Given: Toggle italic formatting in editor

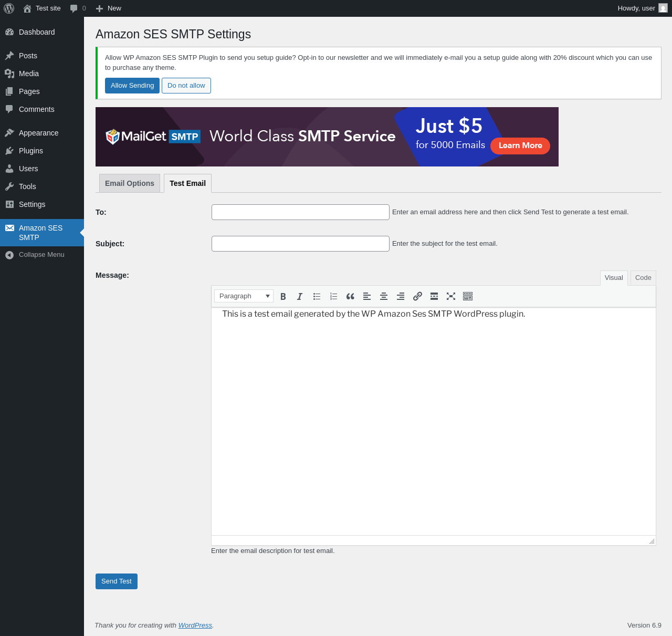Looking at the screenshot, I should [300, 296].
